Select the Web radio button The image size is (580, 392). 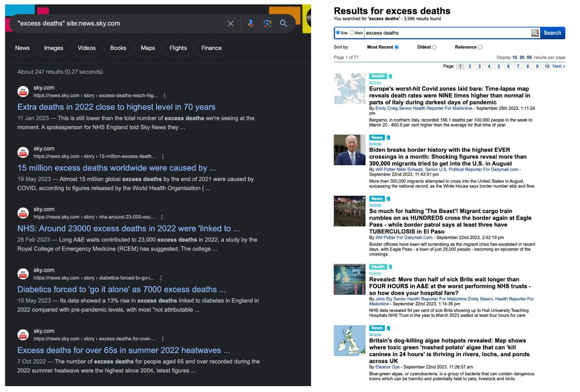point(351,32)
